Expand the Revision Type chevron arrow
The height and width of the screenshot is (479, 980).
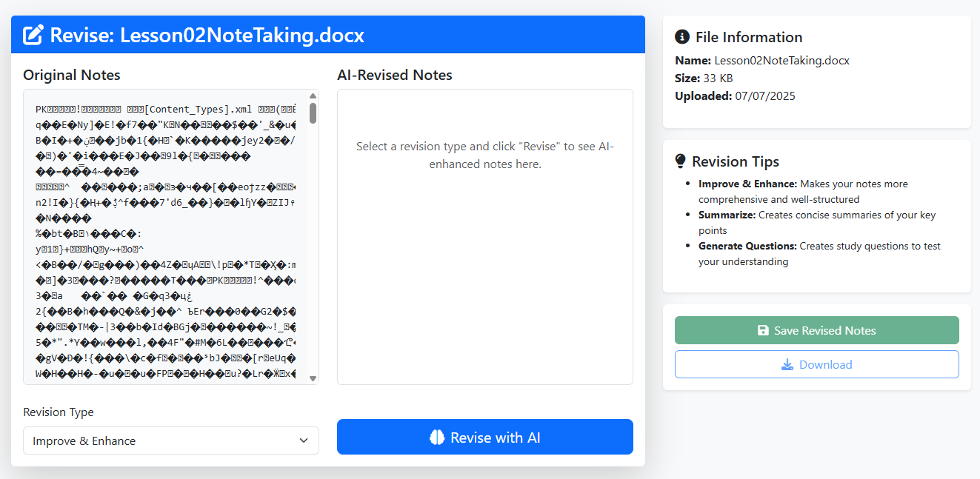point(304,441)
